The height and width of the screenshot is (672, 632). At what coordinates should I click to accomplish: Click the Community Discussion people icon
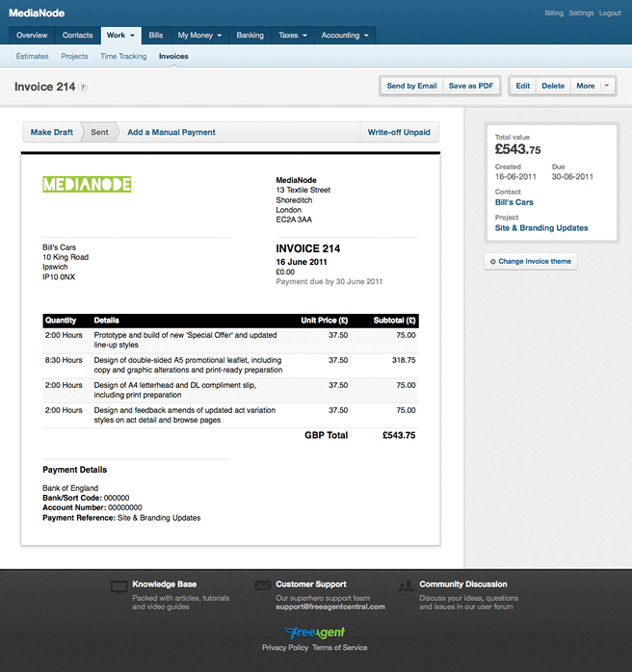(406, 585)
